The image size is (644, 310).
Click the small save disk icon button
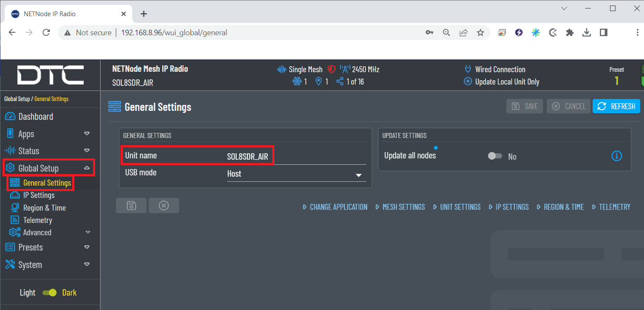[131, 206]
